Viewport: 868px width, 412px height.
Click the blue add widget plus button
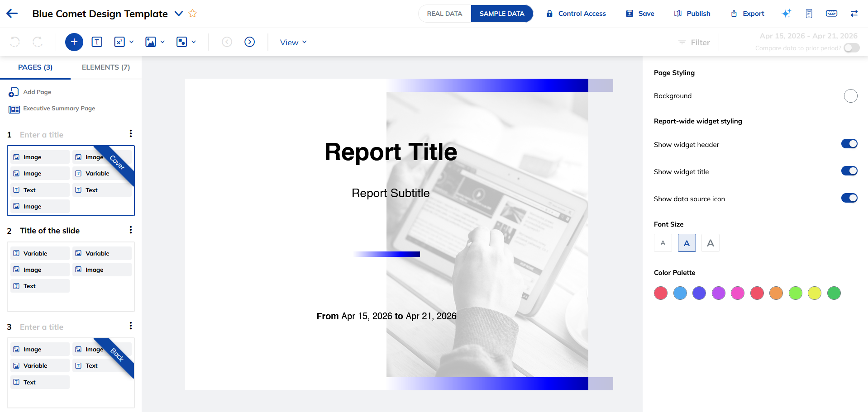pyautogui.click(x=74, y=42)
